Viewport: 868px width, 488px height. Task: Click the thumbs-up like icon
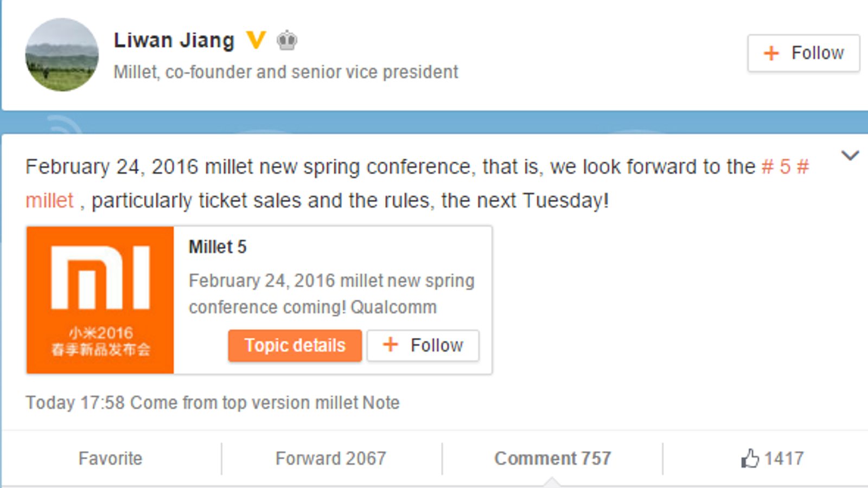[x=750, y=458]
